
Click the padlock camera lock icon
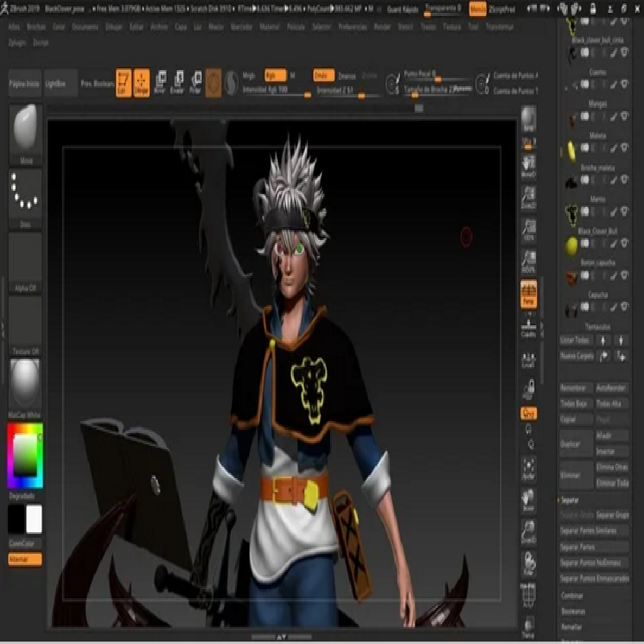pos(529,389)
